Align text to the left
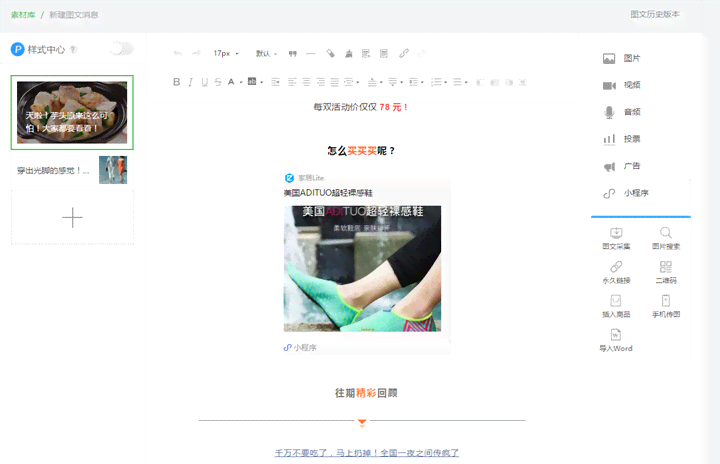720x464 pixels. coord(292,82)
